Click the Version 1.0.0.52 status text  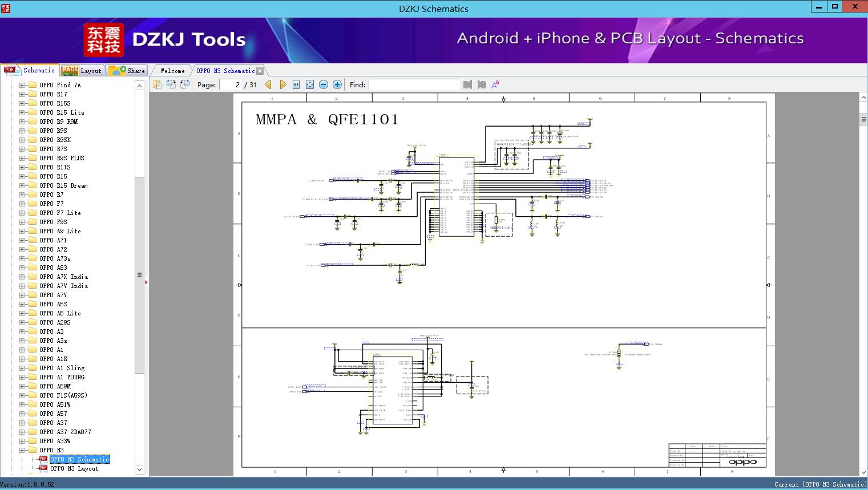coord(27,484)
